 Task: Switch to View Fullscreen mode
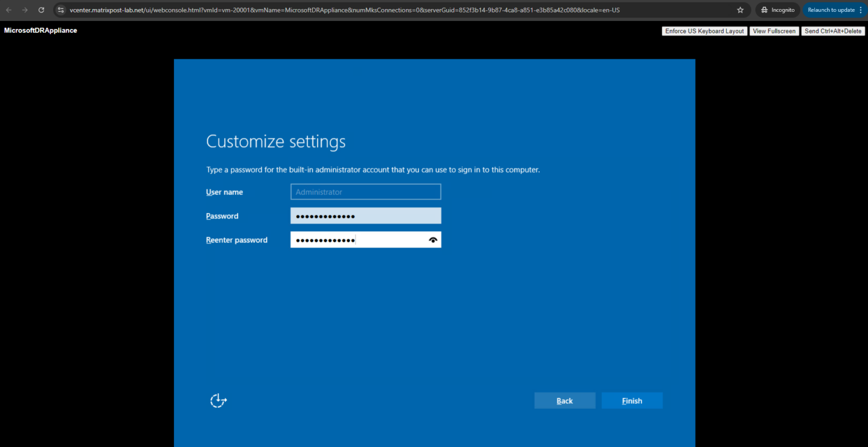point(774,31)
